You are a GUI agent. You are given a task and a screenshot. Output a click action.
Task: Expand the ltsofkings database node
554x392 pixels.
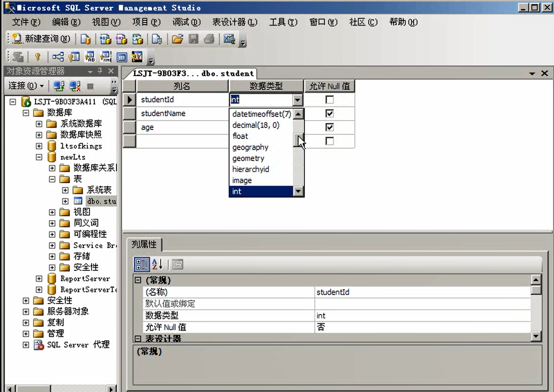tap(39, 146)
